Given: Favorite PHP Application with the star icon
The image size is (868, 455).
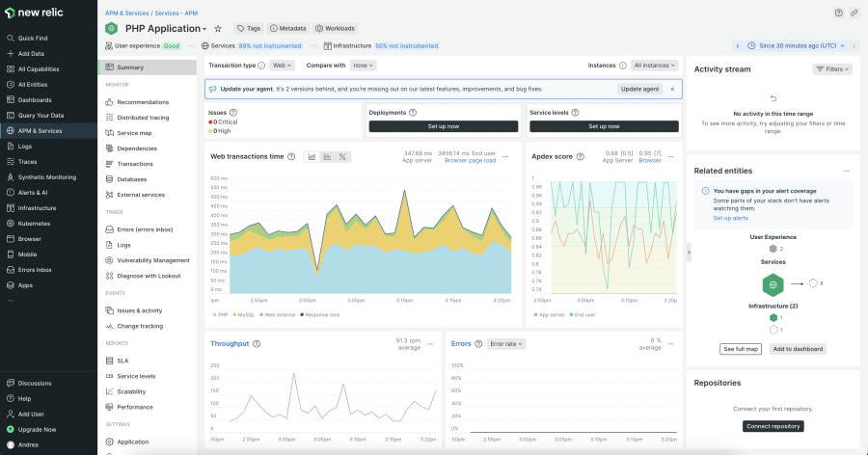Looking at the screenshot, I should pyautogui.click(x=218, y=29).
